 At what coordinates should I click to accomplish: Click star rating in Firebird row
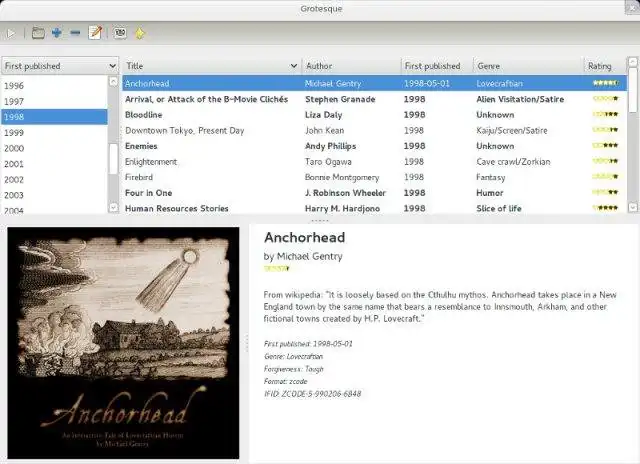pyautogui.click(x=606, y=177)
